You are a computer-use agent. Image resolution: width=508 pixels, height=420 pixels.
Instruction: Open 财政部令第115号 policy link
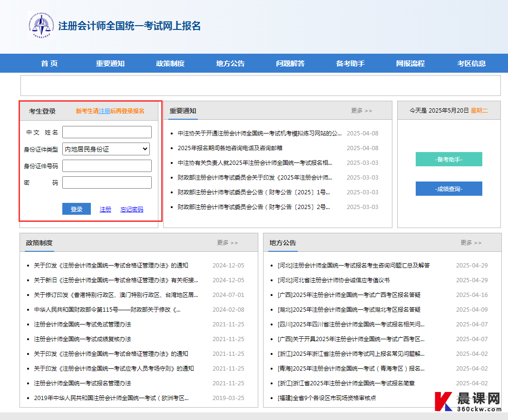[x=107, y=310]
